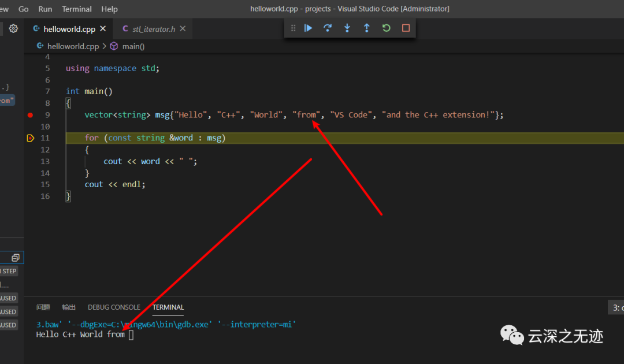This screenshot has height=364, width=624.
Task: Close the helloworld.cpp tab
Action: (103, 29)
